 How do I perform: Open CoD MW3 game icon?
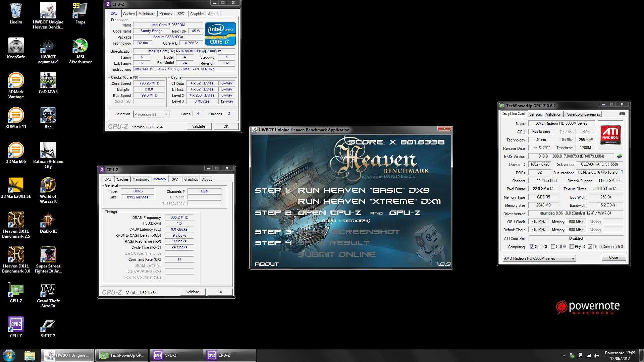48,83
